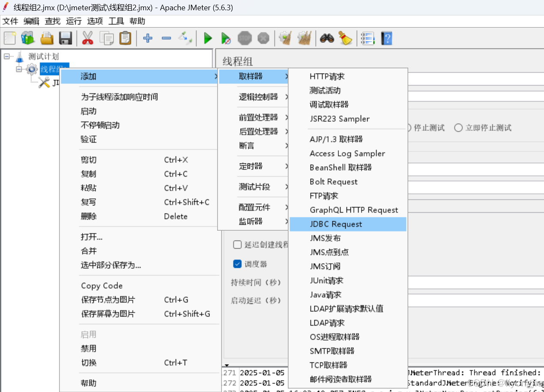Expand the 断言 submenu
This screenshot has height=392, width=544.
[254, 146]
